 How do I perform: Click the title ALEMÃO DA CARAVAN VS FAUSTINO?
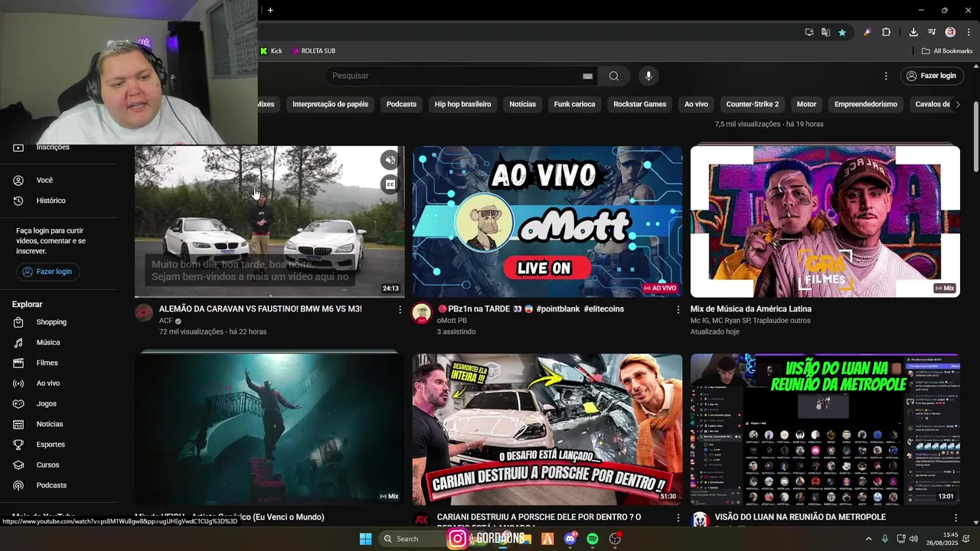click(260, 309)
